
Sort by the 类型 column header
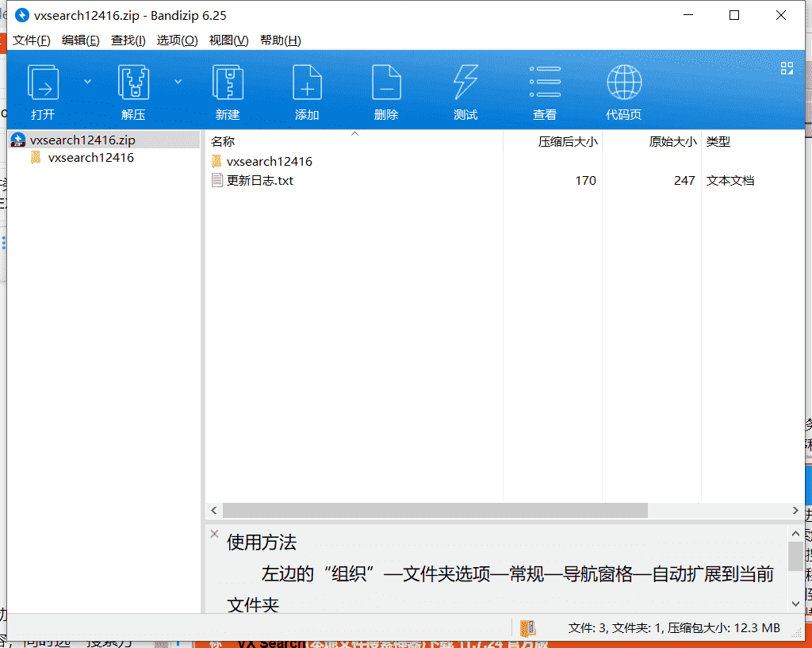coord(753,141)
